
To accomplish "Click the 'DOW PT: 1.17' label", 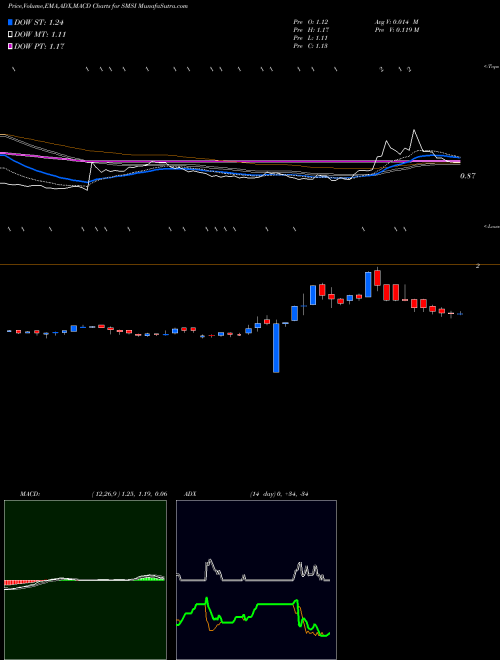I will click(39, 46).
